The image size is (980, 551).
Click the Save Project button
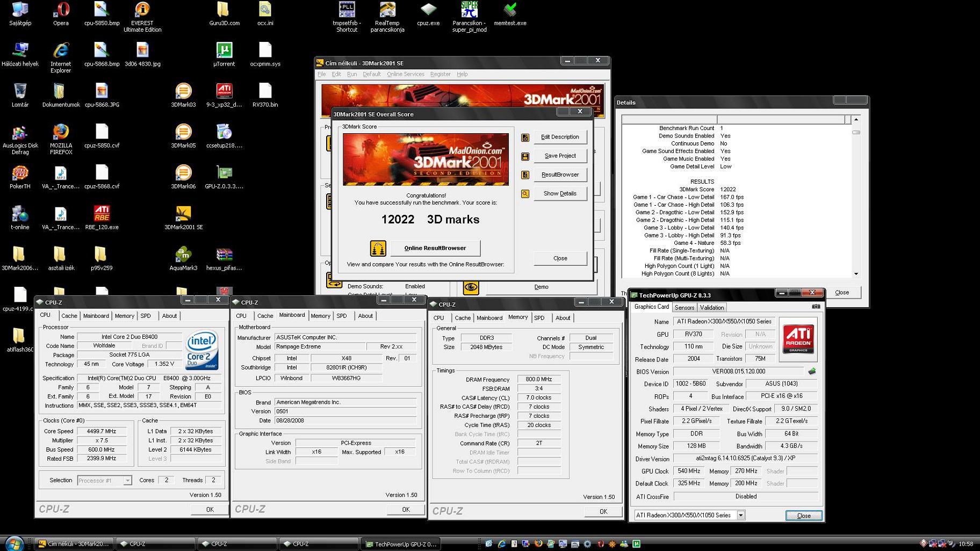[x=560, y=156]
